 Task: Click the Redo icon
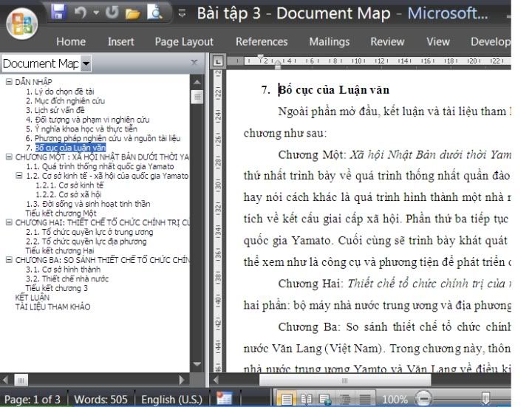(x=112, y=13)
